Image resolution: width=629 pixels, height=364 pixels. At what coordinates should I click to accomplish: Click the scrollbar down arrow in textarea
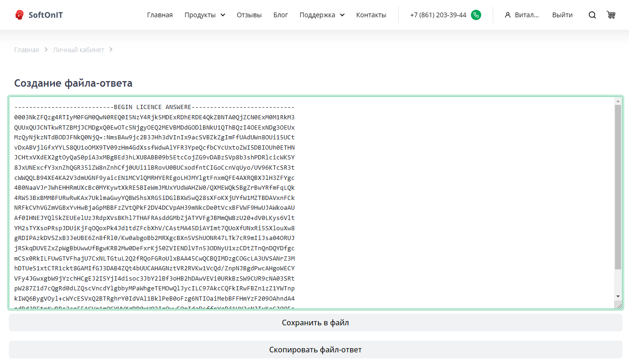[618, 296]
